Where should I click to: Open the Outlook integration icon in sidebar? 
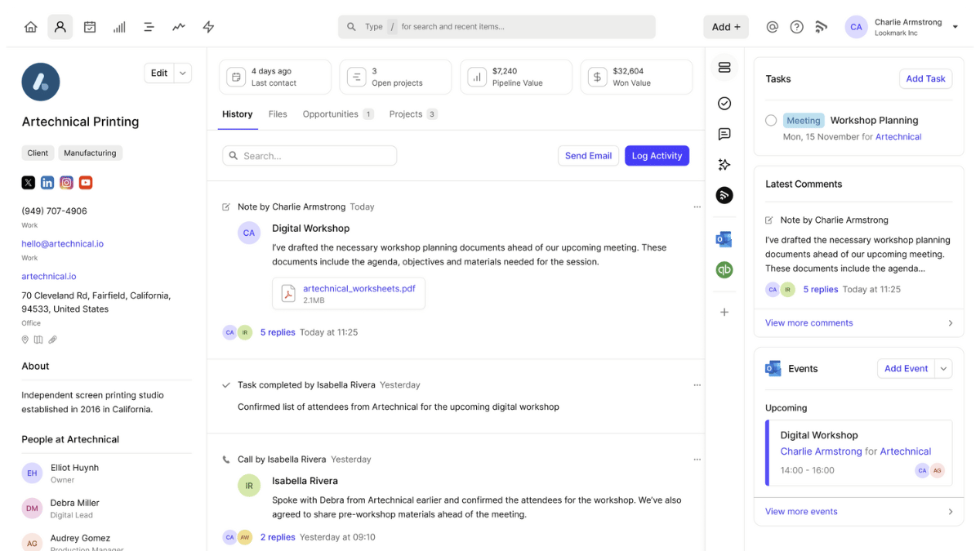tap(724, 239)
